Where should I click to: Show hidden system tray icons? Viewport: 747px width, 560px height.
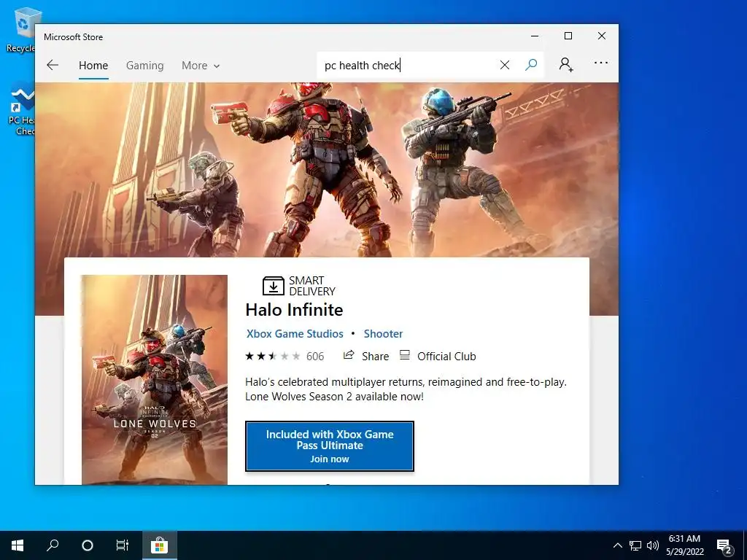(x=617, y=545)
